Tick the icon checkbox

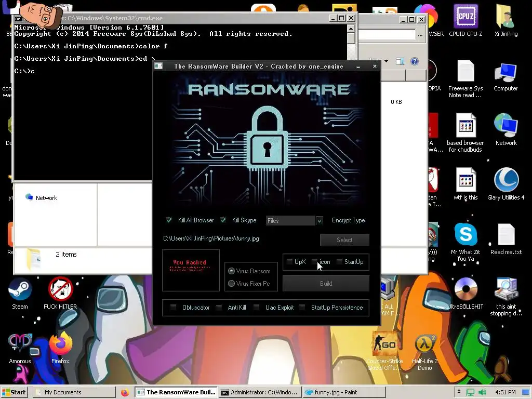tap(314, 262)
